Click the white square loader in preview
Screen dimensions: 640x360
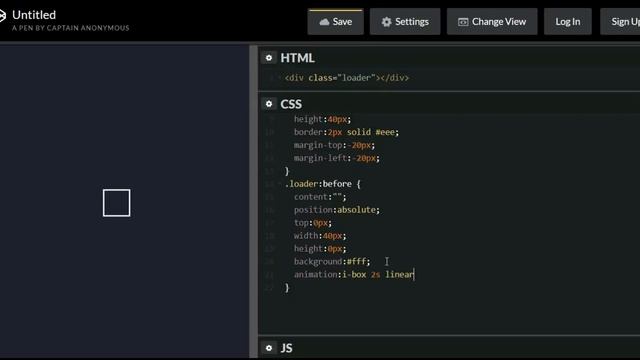(x=117, y=203)
